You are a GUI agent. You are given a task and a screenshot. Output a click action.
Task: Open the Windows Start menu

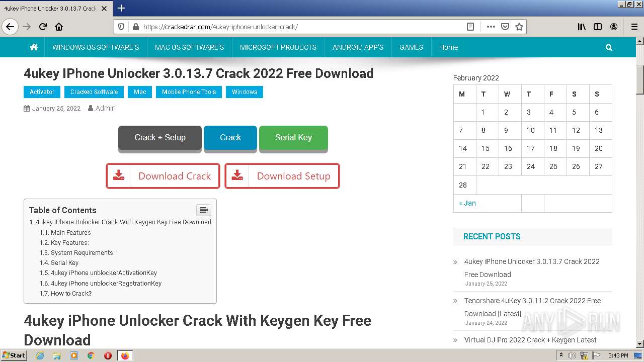tap(14, 355)
